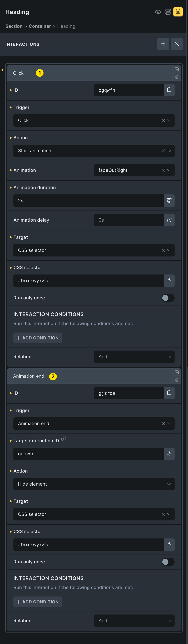Click the ogqwfn ID field
This screenshot has width=188, height=644.
point(129,90)
